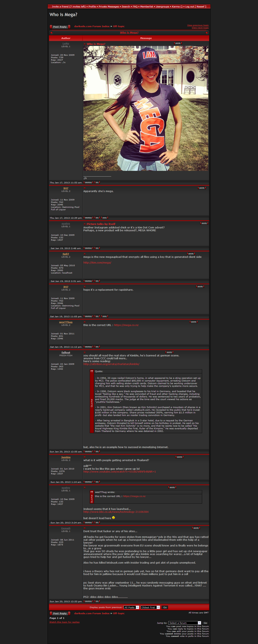258x644 pixels.
Task: Open the https://mega.co.nz link in wesTThug's post
Action: pyautogui.click(x=126, y=325)
